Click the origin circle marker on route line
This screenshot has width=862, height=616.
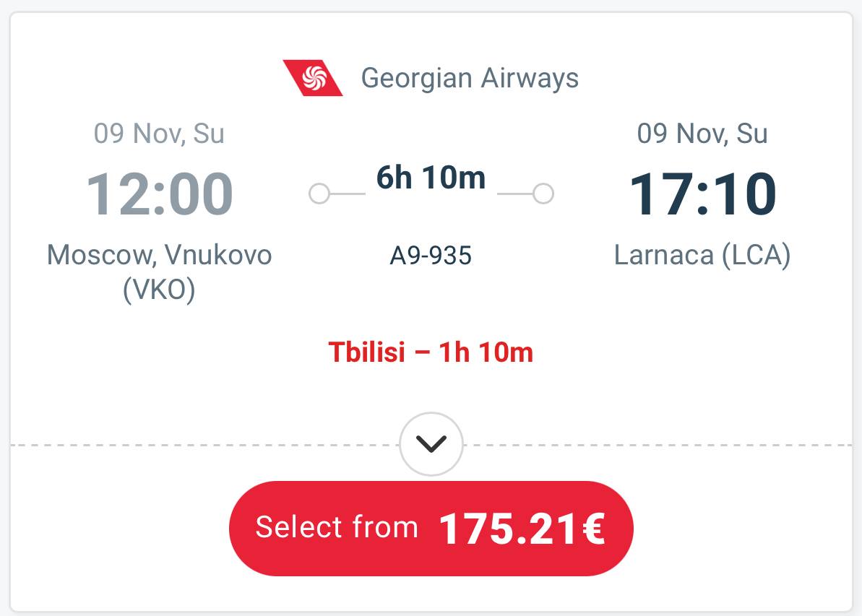[x=319, y=194]
